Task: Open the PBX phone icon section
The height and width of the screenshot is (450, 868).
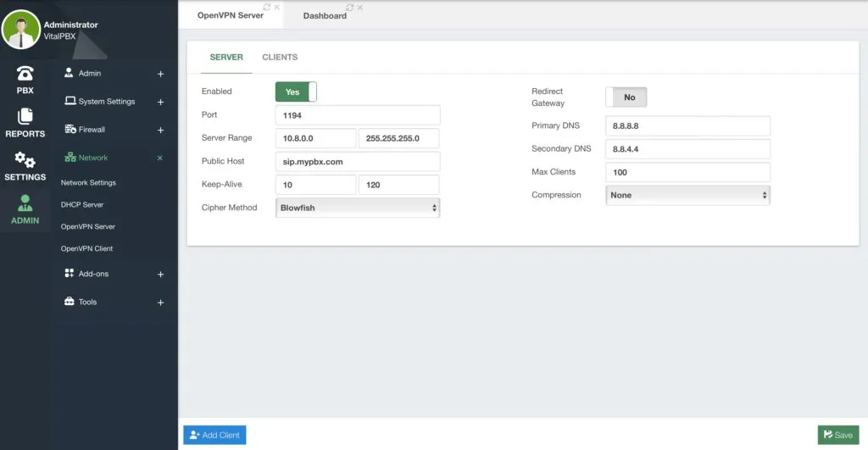Action: coord(25,80)
